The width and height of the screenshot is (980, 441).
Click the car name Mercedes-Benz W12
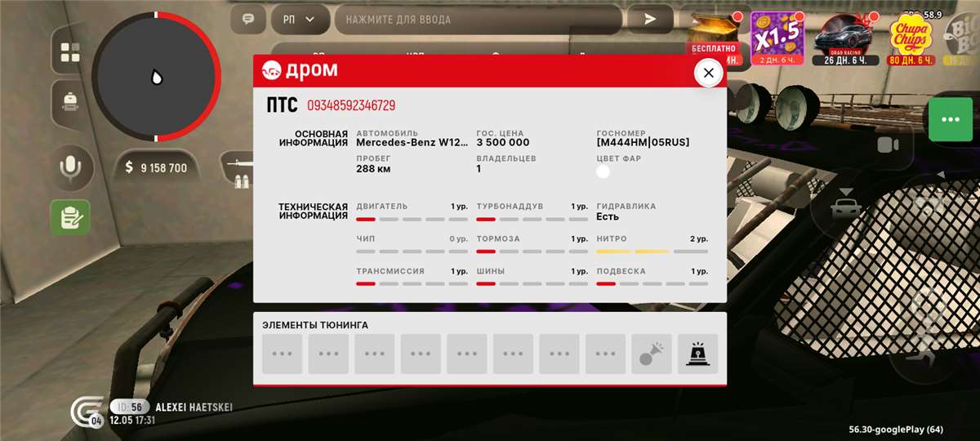[412, 143]
